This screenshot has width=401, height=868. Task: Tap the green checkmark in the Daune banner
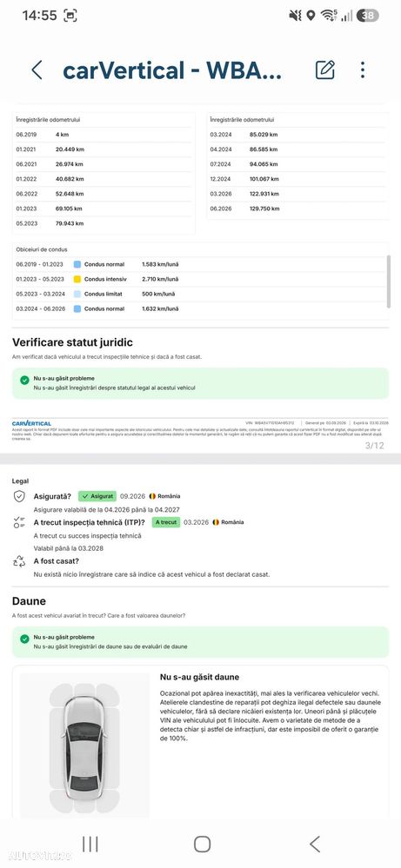point(24,639)
